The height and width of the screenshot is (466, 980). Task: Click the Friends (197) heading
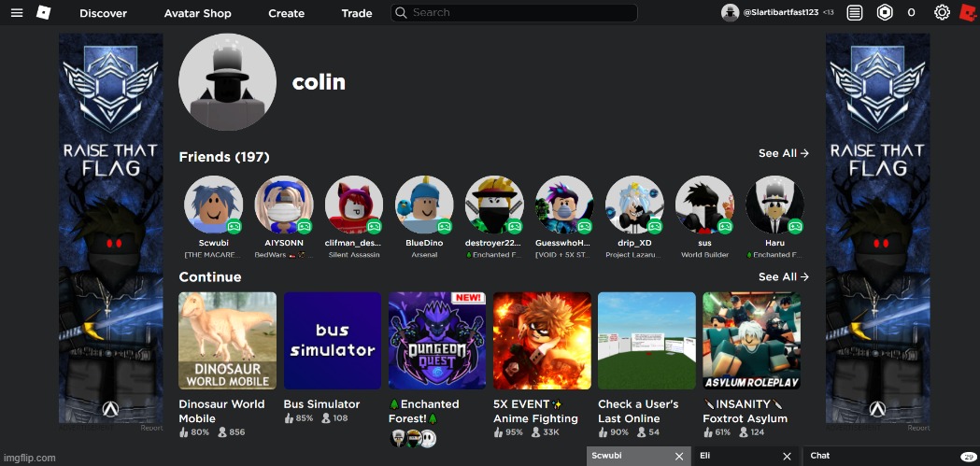[224, 157]
